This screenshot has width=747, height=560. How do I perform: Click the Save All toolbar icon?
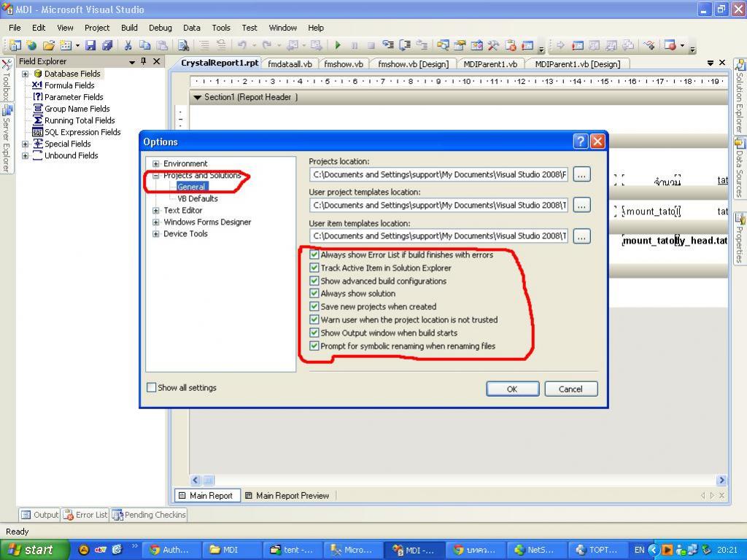pos(107,45)
